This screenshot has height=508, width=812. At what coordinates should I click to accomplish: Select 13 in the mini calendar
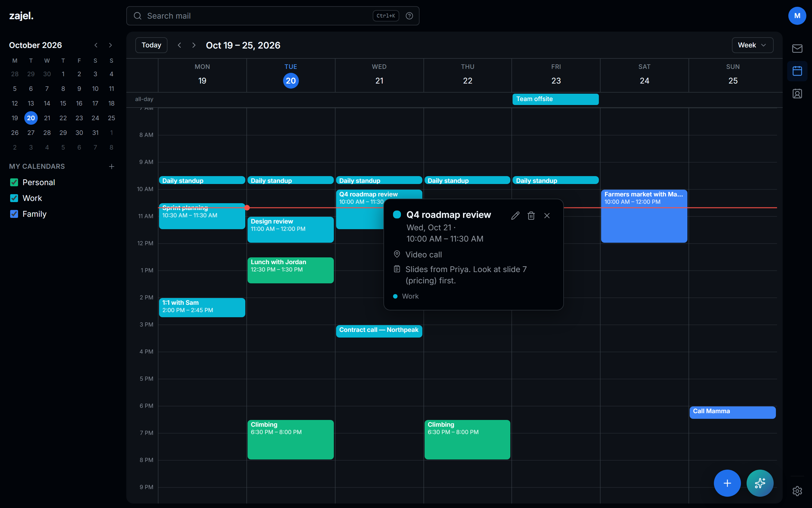click(31, 103)
